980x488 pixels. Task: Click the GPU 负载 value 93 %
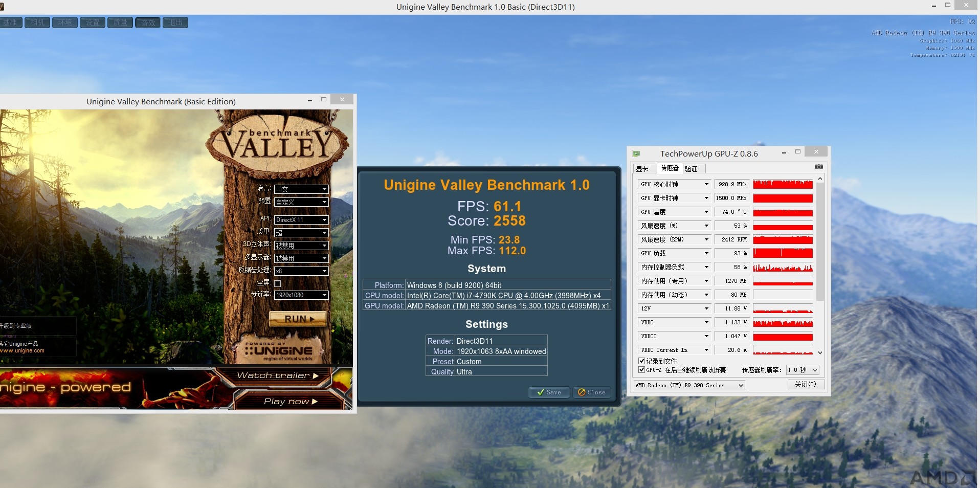point(732,253)
